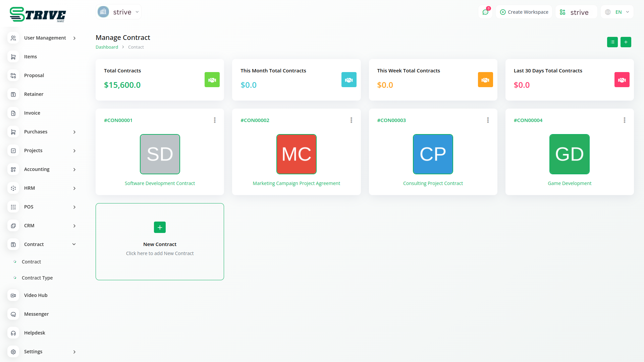Click the plus icon in New Contract card
The height and width of the screenshot is (362, 644).
click(160, 227)
